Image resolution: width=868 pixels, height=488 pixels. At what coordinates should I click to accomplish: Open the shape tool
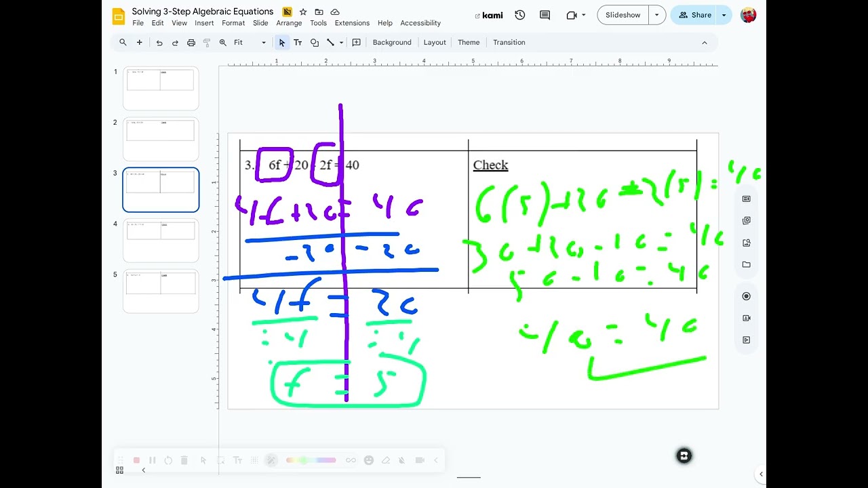(x=314, y=43)
